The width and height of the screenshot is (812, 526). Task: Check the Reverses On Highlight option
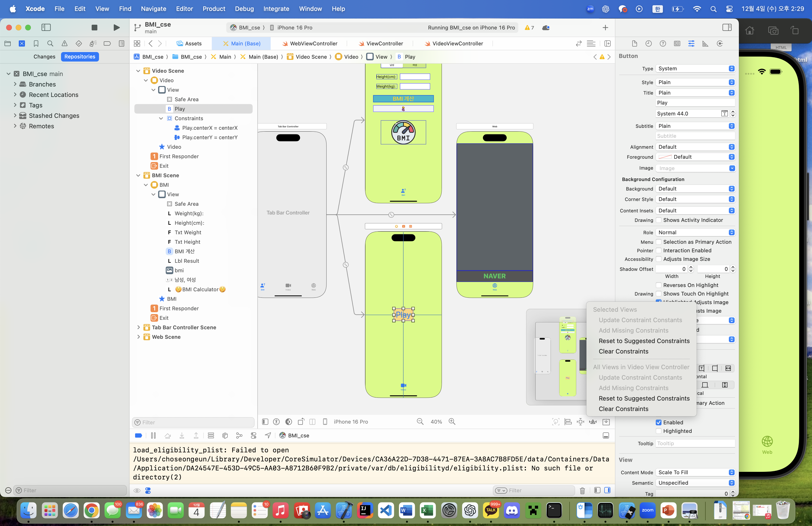[x=658, y=285]
